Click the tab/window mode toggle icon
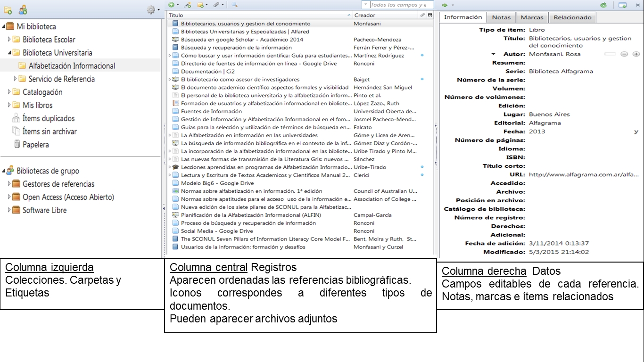Screen dimensions: 644x362 tap(622, 5)
